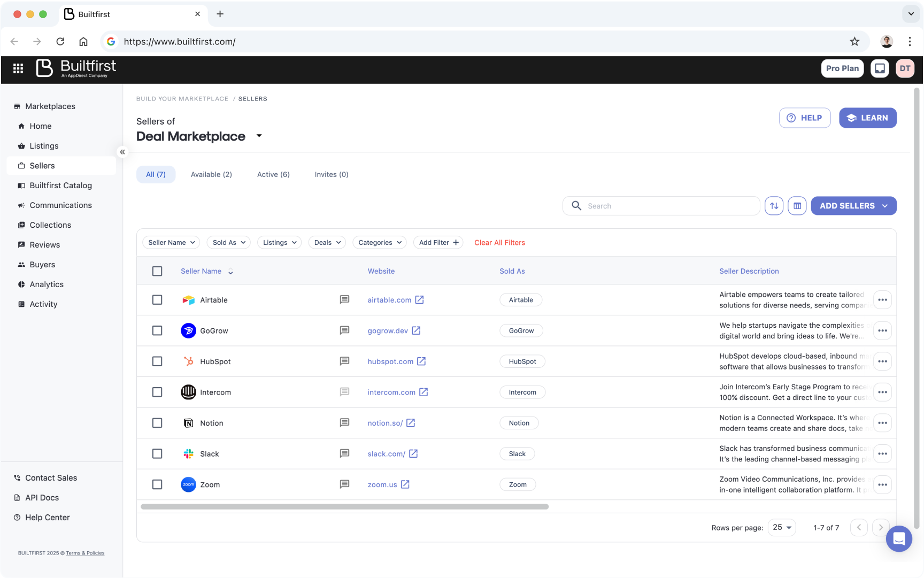Check the Slack row checkbox
Image resolution: width=924 pixels, height=578 pixels.
click(x=157, y=453)
